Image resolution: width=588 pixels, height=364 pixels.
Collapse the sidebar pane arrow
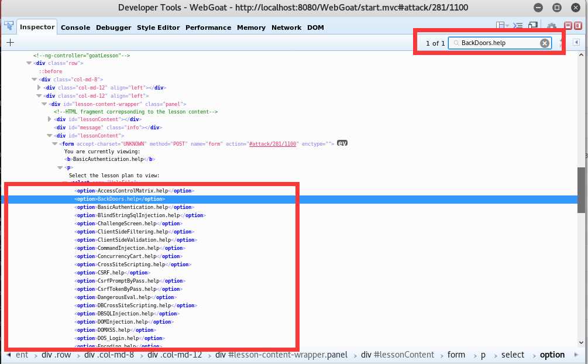point(576,42)
